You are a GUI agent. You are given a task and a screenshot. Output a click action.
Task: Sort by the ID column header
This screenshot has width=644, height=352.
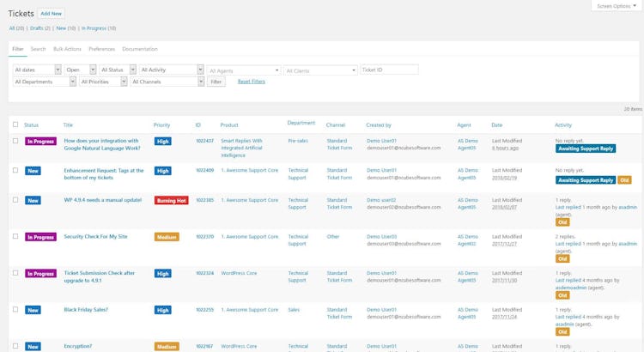coord(198,124)
